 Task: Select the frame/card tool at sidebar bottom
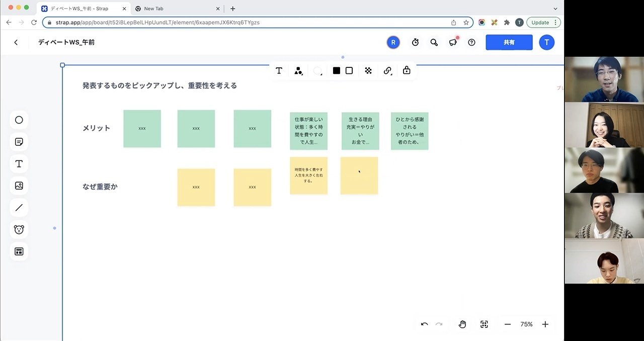point(19,251)
